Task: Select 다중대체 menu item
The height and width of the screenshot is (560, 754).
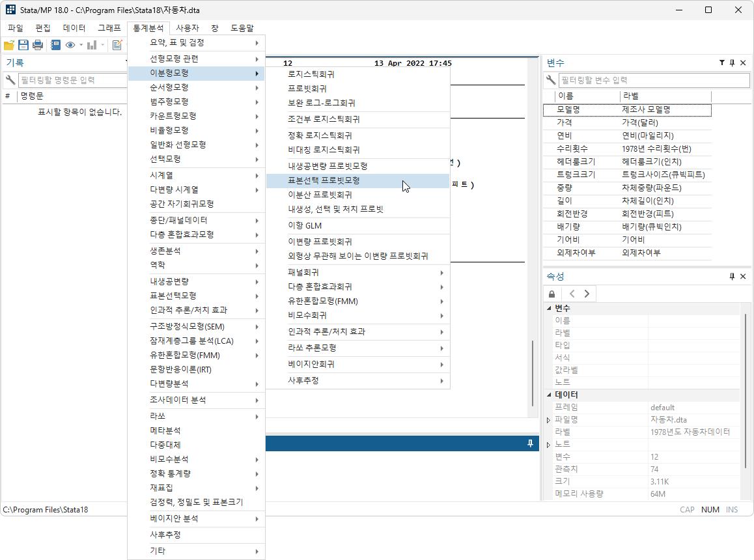Action: [196, 445]
